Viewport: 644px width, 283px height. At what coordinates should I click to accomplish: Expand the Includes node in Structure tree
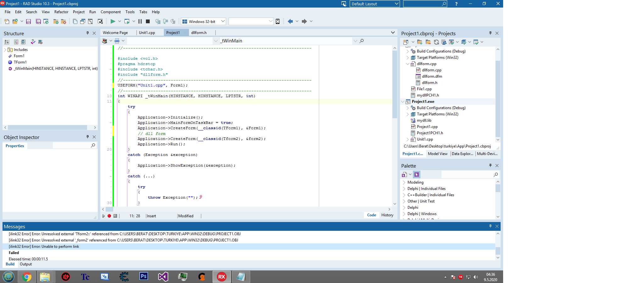pos(5,50)
